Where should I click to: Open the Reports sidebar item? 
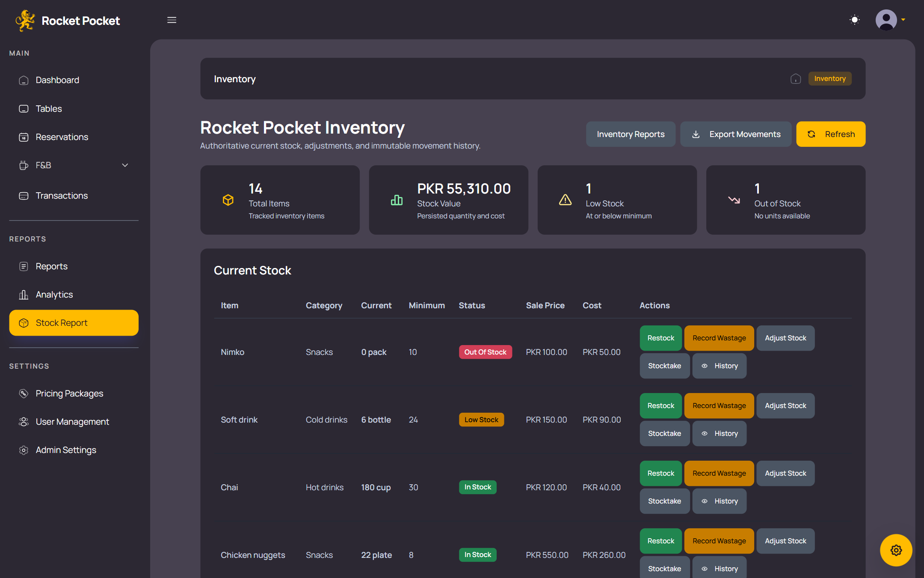[74, 266]
